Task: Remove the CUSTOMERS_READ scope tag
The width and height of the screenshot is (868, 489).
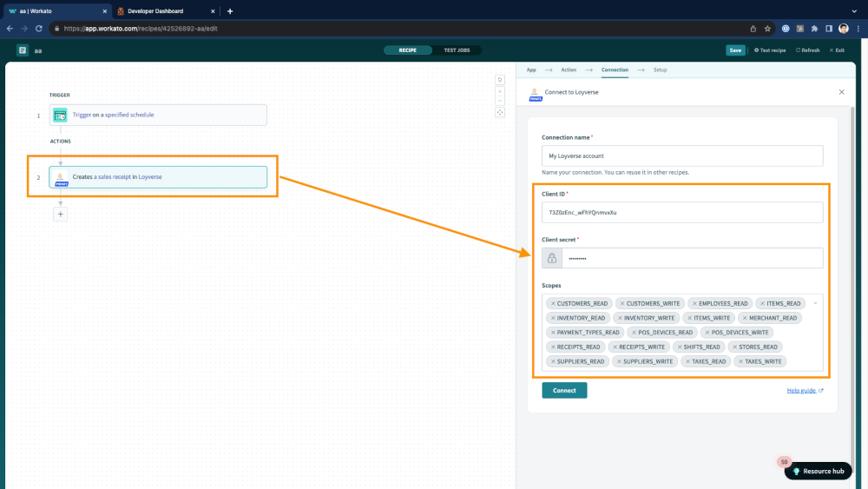Action: [x=552, y=304]
